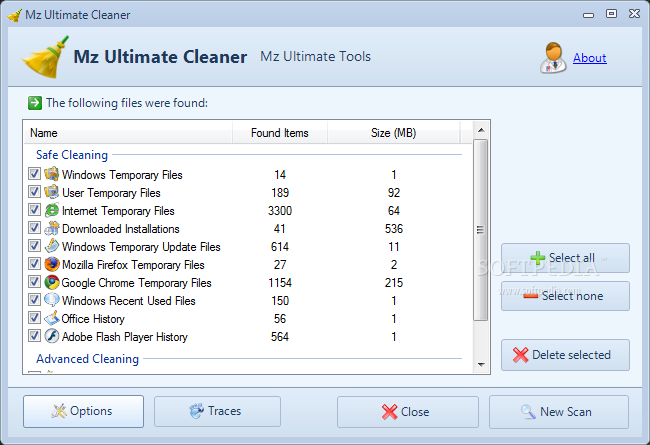
Task: Sort by the Size (MB) column header
Action: point(393,133)
